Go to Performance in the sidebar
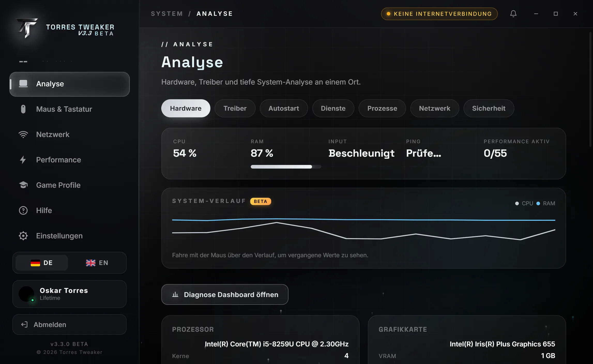 pos(70,160)
